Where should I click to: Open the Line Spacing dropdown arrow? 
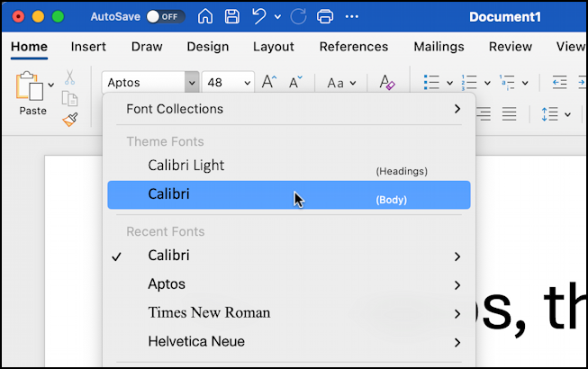(x=568, y=114)
